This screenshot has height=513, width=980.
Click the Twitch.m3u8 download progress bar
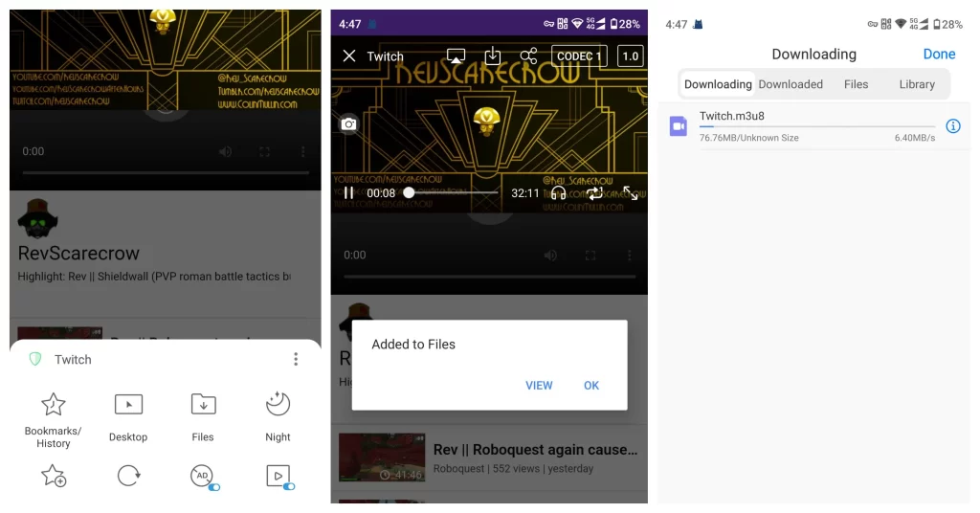click(817, 127)
